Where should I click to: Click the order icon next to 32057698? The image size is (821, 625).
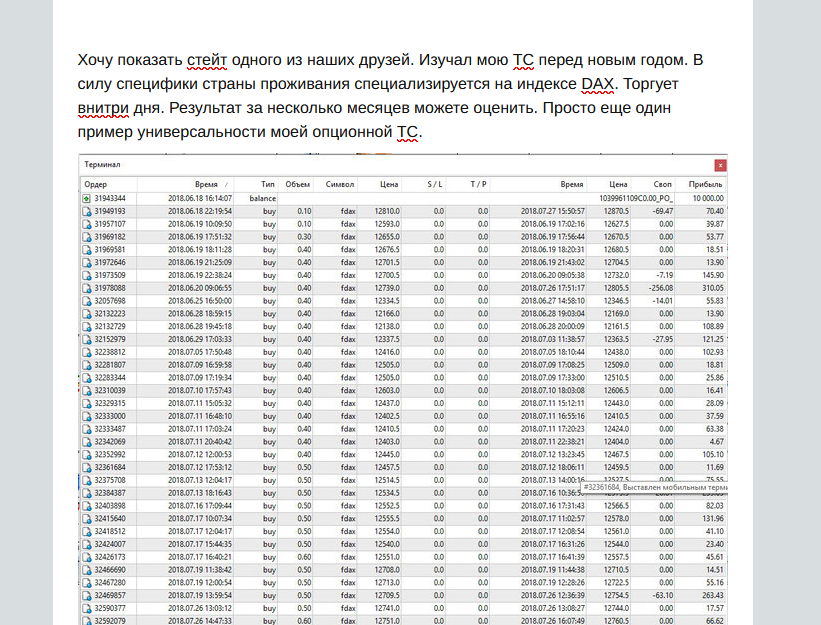(x=86, y=301)
